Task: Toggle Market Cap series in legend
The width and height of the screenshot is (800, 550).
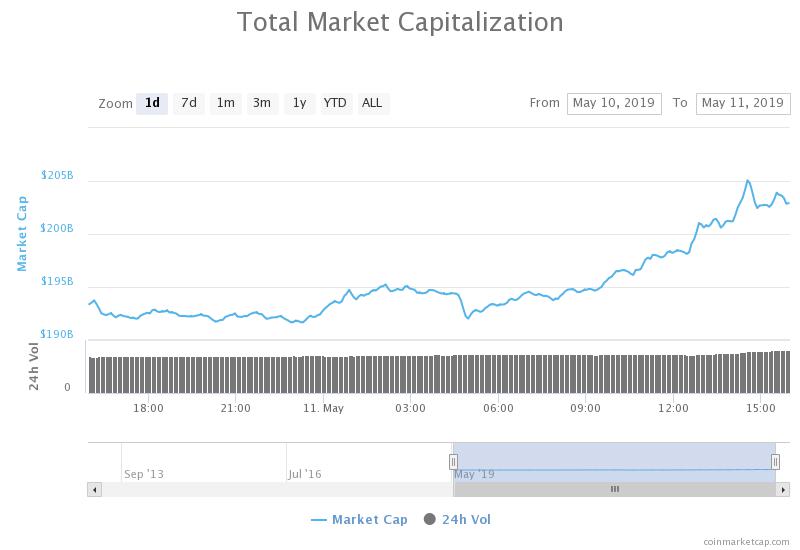Action: tap(369, 519)
